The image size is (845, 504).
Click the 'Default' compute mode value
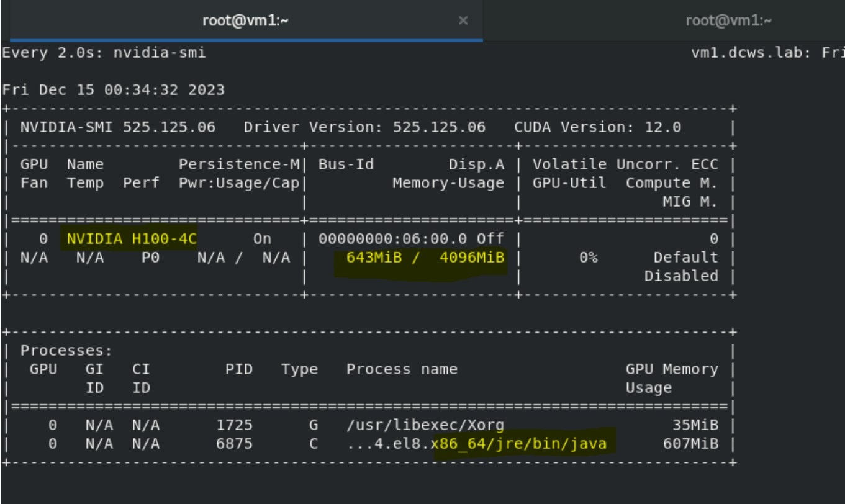click(x=685, y=258)
